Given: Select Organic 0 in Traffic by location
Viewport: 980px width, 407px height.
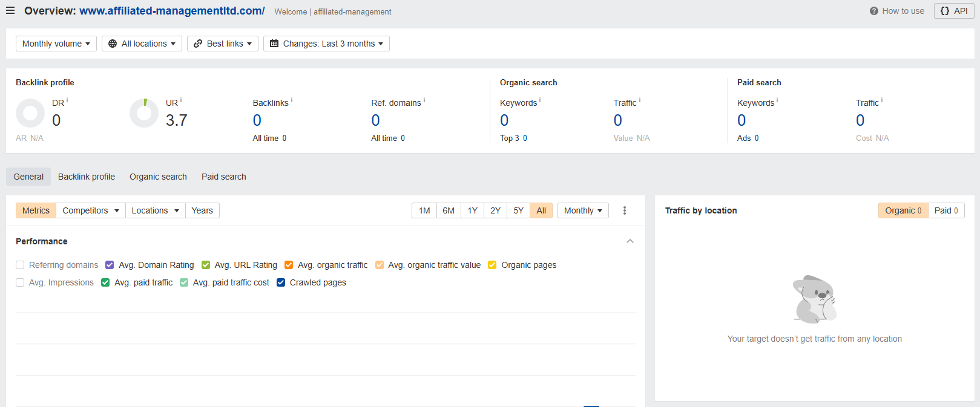Looking at the screenshot, I should point(903,210).
